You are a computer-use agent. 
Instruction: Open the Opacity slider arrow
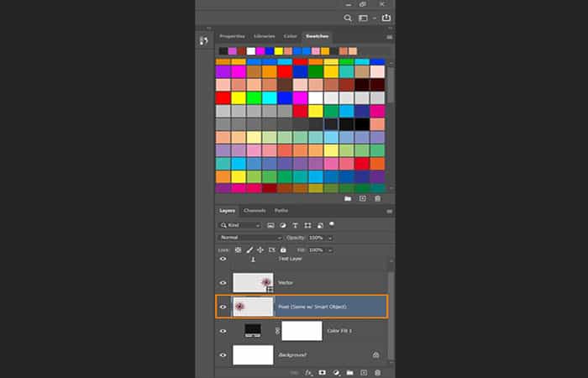point(330,238)
